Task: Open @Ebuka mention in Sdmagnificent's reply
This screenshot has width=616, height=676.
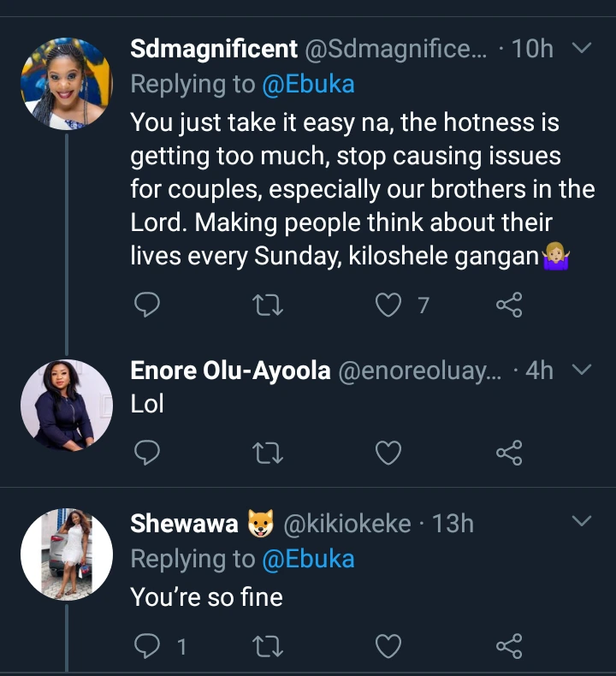Action: click(x=308, y=84)
